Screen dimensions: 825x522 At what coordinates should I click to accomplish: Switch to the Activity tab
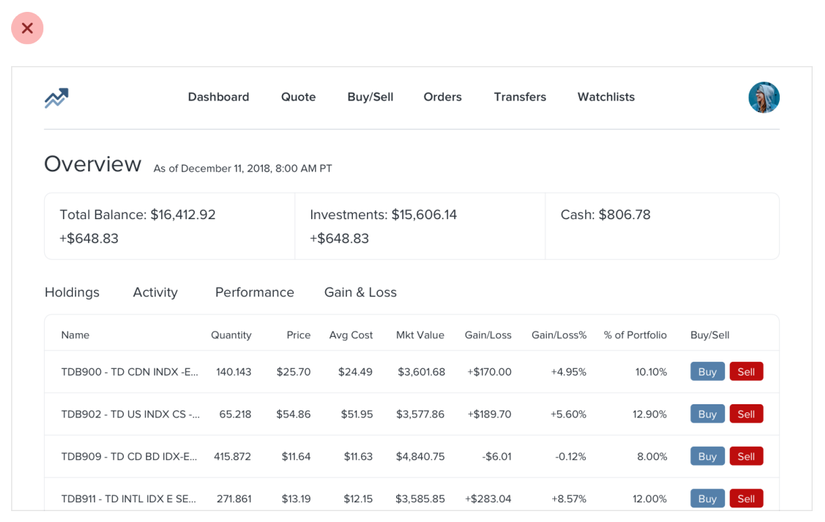click(155, 292)
